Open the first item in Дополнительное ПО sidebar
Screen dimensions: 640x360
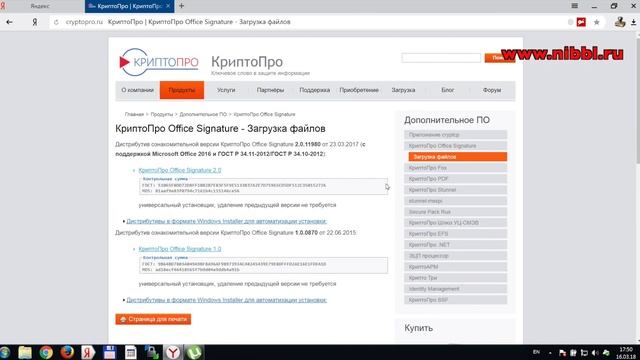pos(456,135)
